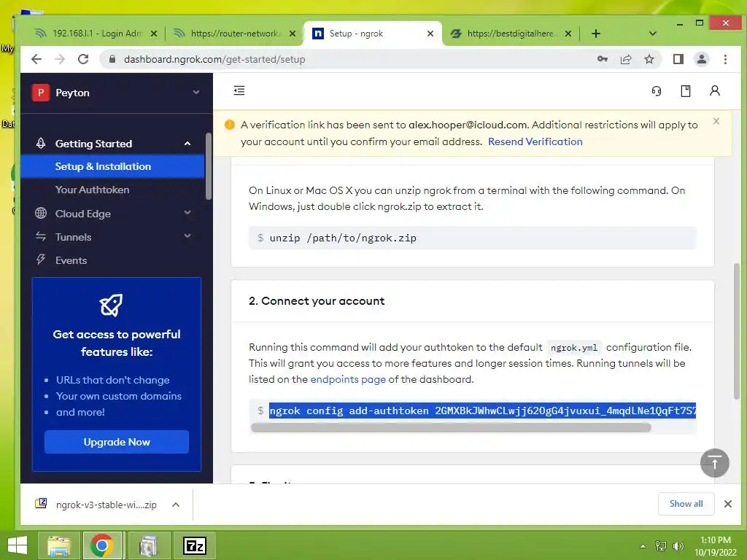Click the volume speaker tray icon
The image size is (747, 560).
pyautogui.click(x=678, y=546)
